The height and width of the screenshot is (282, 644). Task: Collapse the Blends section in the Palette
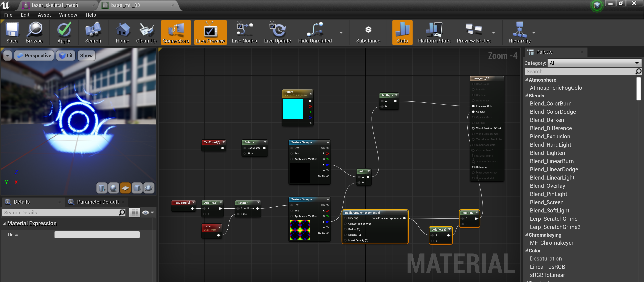pyautogui.click(x=526, y=95)
